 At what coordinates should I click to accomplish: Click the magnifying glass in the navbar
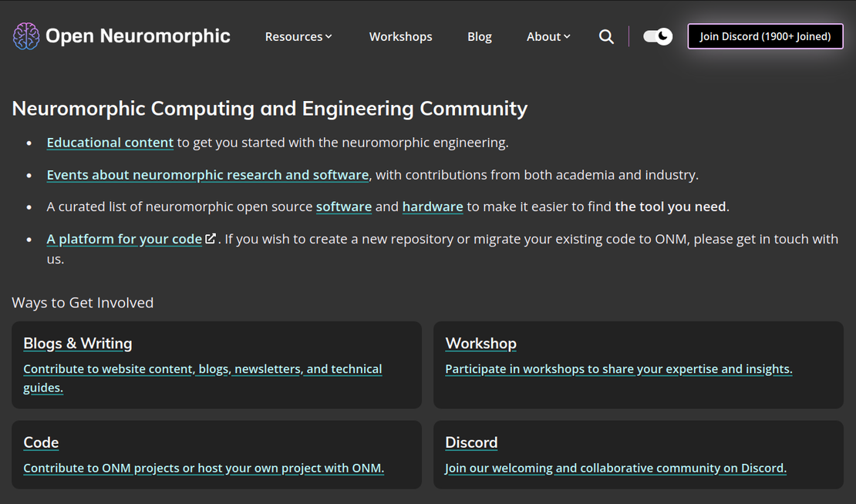[606, 36]
